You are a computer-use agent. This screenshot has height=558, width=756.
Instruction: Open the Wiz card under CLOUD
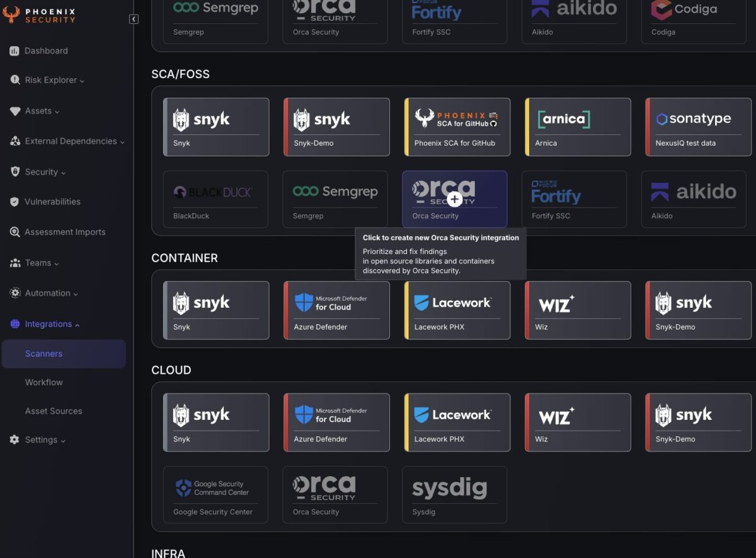[578, 422]
